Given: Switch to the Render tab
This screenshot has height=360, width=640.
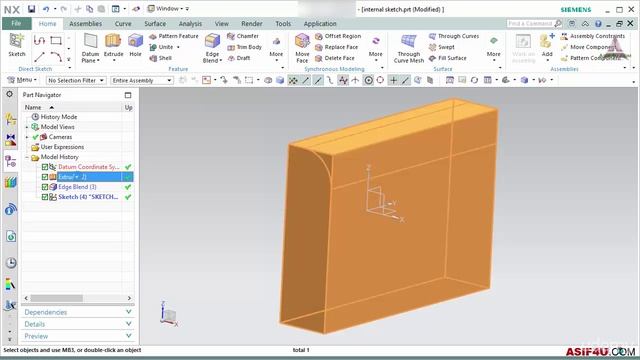Looking at the screenshot, I should pos(251,24).
